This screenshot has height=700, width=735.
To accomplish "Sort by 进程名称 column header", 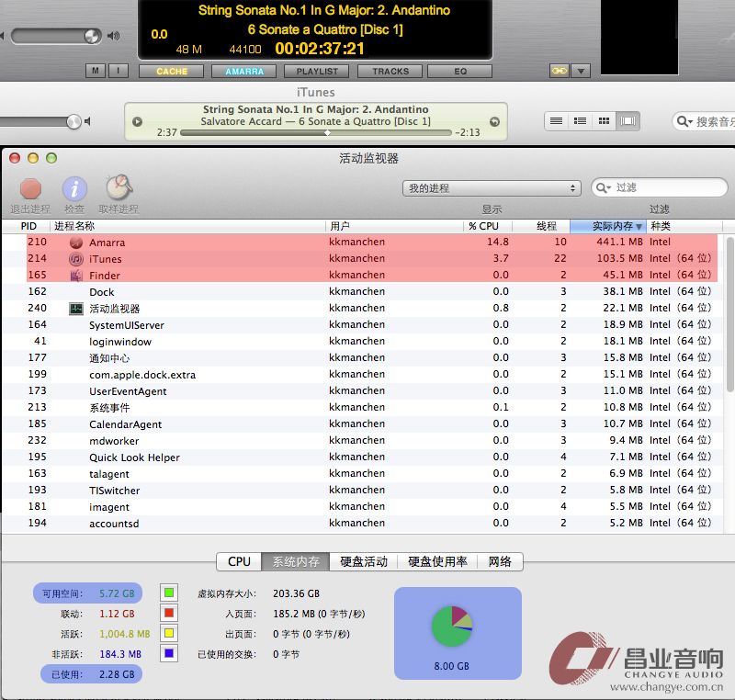I will (187, 226).
